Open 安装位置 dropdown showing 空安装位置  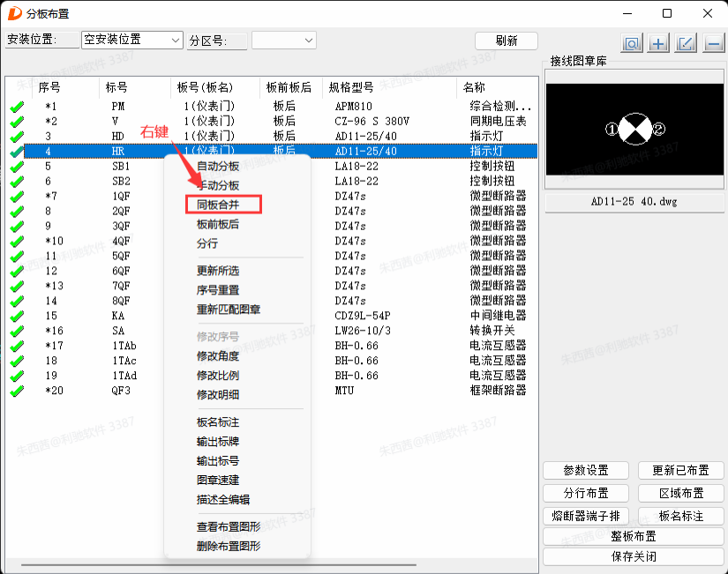coord(131,40)
